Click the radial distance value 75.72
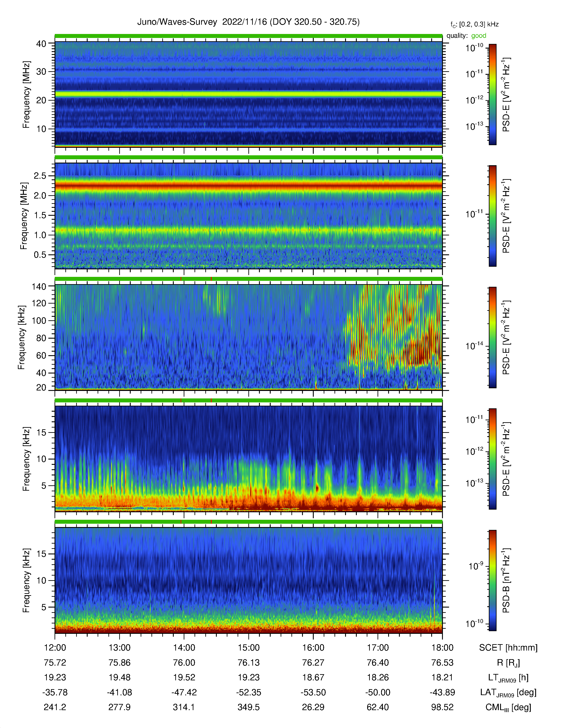 click(55, 663)
